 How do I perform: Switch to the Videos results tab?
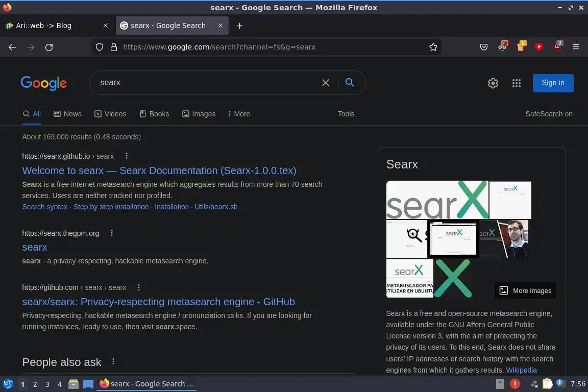(110, 114)
